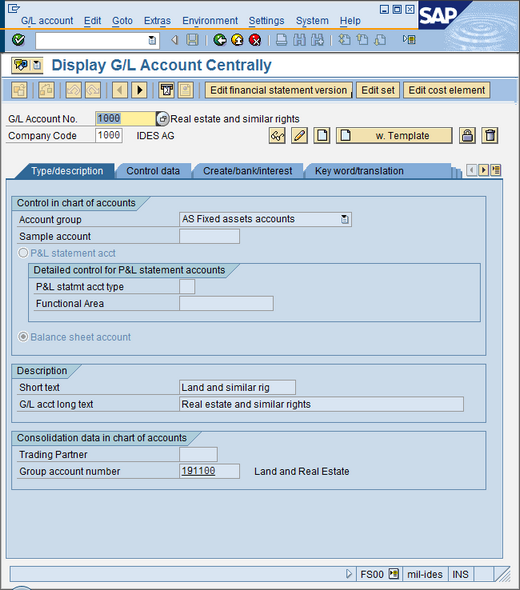This screenshot has width=520, height=590.
Task: Select the P&L statement acct radio
Action: 23,253
